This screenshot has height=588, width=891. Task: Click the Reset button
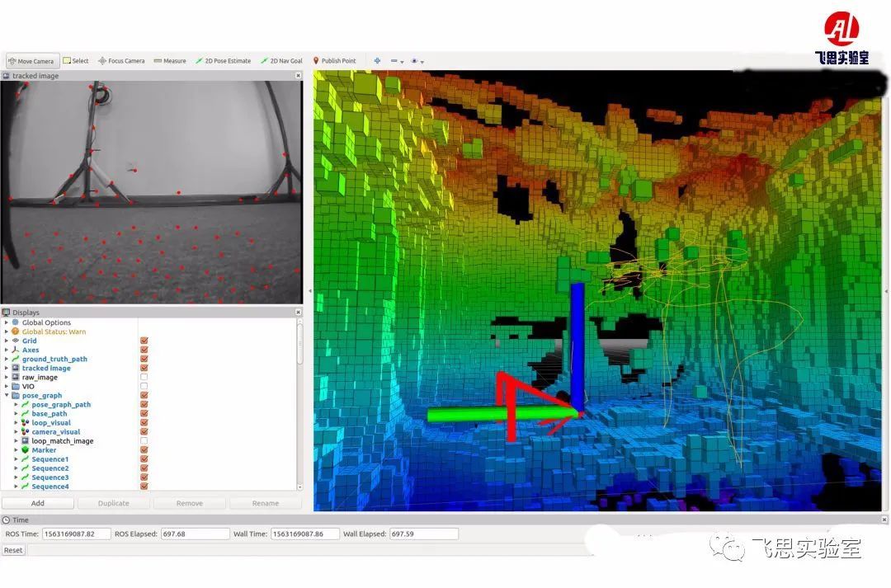click(x=13, y=550)
